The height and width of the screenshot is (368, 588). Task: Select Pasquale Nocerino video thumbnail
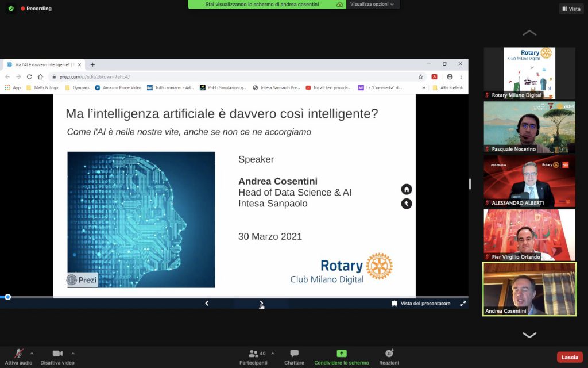point(529,127)
